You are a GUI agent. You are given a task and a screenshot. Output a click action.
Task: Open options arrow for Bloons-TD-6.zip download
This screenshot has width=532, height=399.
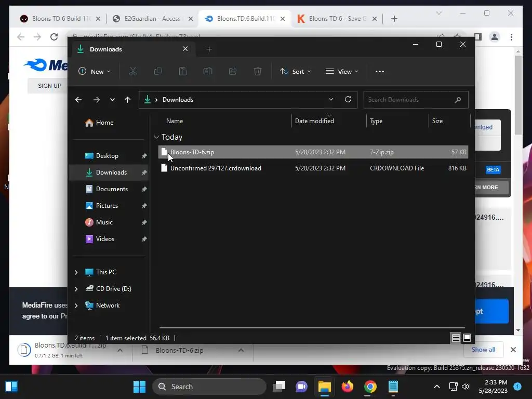tap(241, 350)
